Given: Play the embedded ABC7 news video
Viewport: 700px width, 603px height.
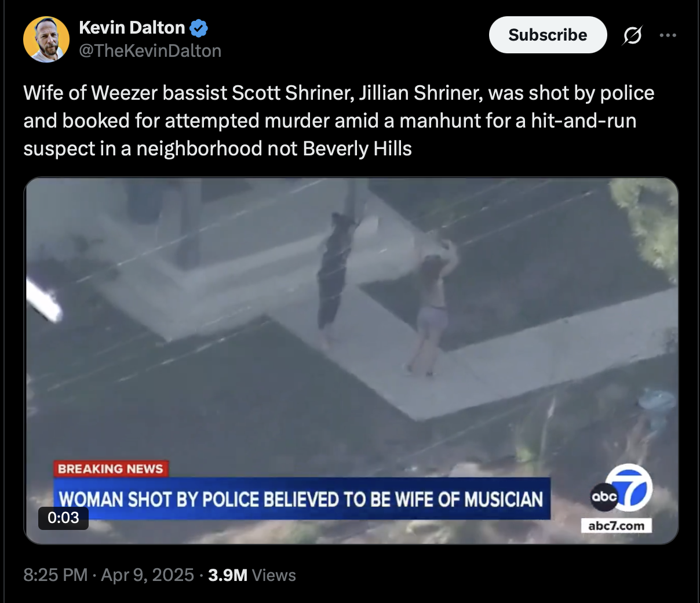Looking at the screenshot, I should click(351, 361).
